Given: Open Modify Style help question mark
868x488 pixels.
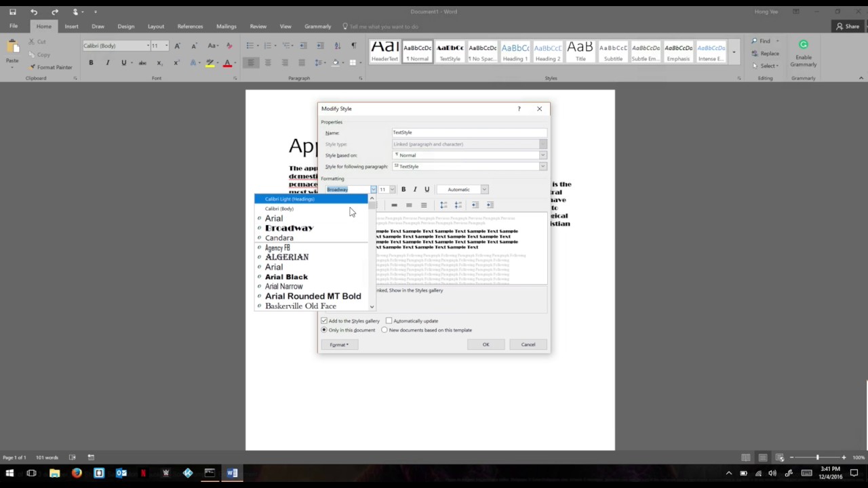Looking at the screenshot, I should (x=519, y=108).
